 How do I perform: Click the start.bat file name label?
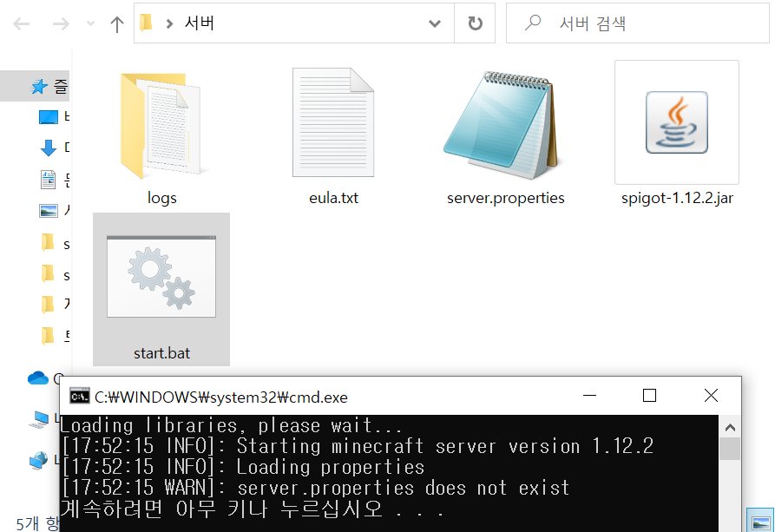point(161,353)
